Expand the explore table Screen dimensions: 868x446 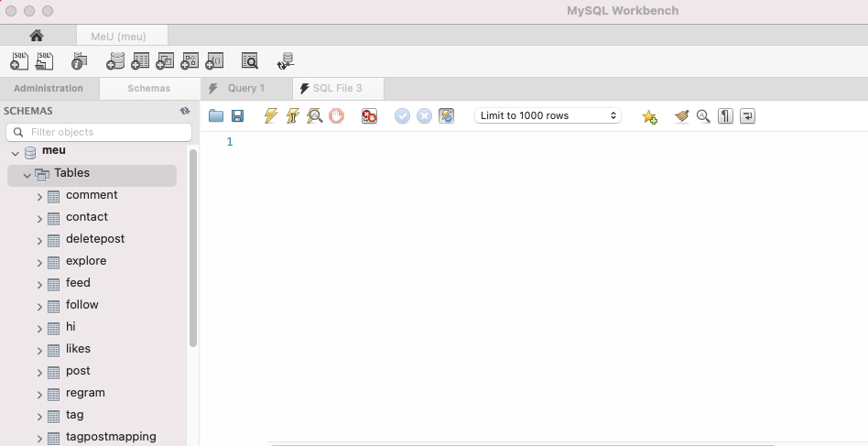tap(39, 263)
